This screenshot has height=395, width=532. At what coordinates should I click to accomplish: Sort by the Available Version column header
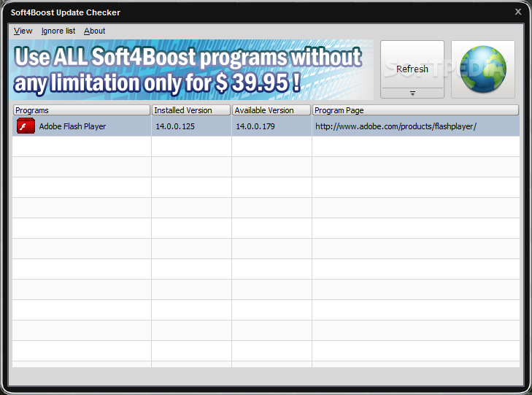pyautogui.click(x=271, y=110)
